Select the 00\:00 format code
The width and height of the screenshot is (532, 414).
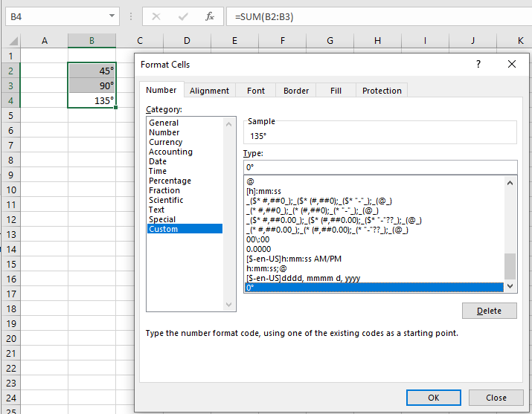(x=374, y=239)
